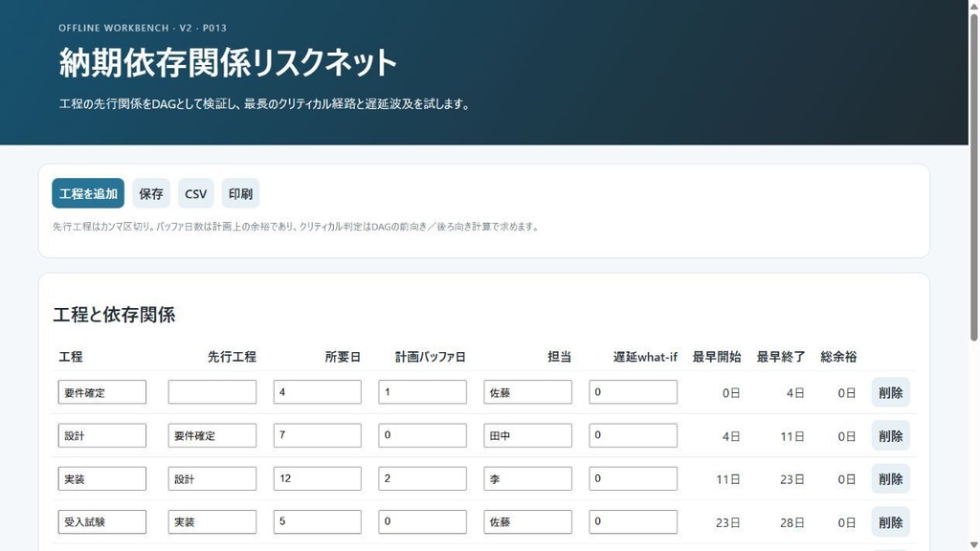The width and height of the screenshot is (980, 551).
Task: Edit the 設計 process name field
Action: 101,435
